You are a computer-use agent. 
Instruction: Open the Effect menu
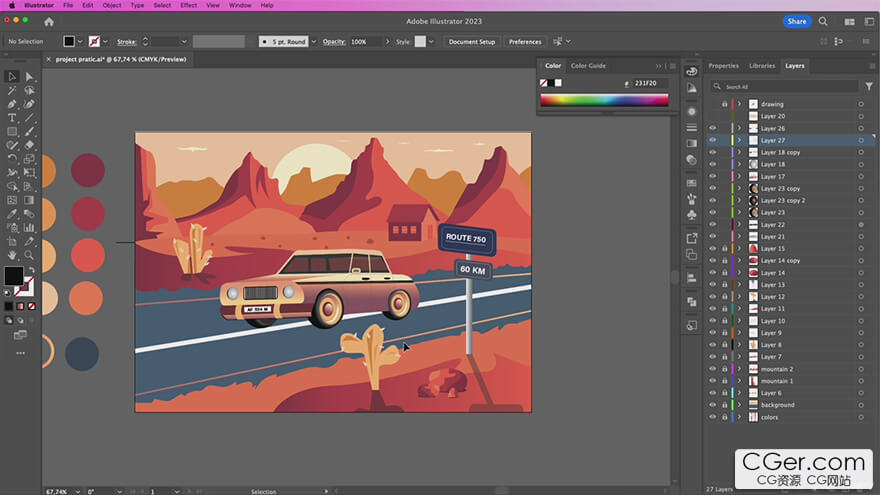click(x=189, y=5)
